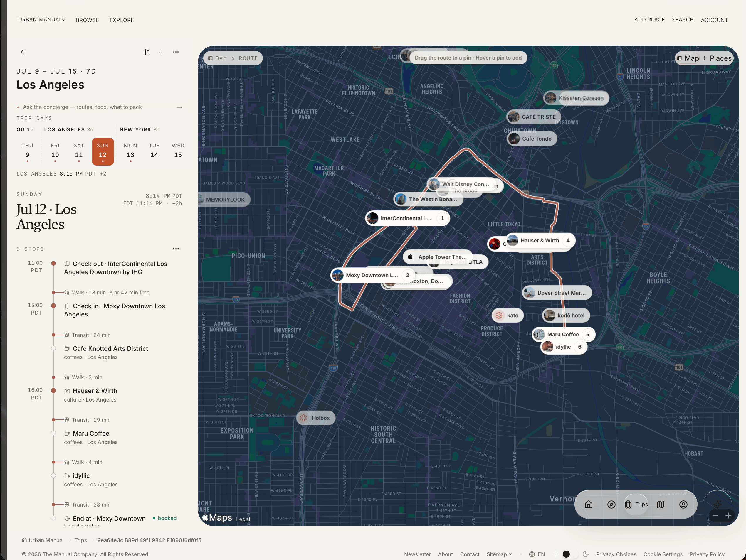Image resolution: width=746 pixels, height=560 pixels.
Task: Click the Apple Tower Theatre map pin
Action: 438,257
